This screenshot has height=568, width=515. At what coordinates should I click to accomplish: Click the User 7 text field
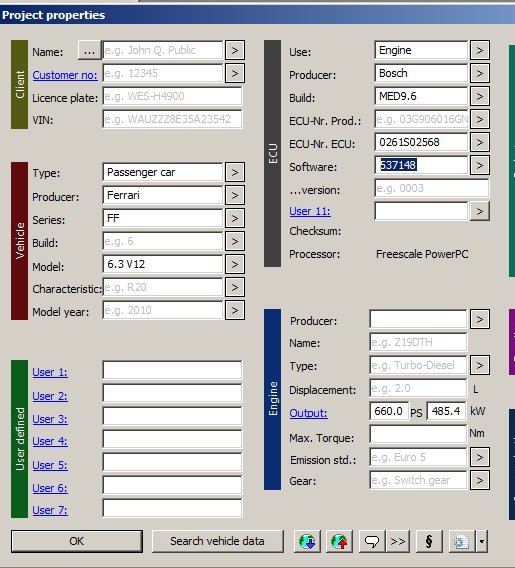click(172, 508)
